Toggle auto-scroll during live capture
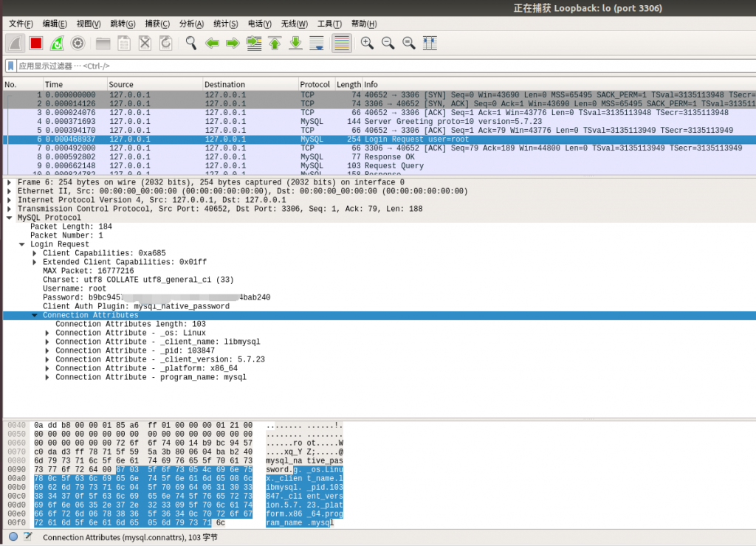The height and width of the screenshot is (546, 756). pos(317,44)
